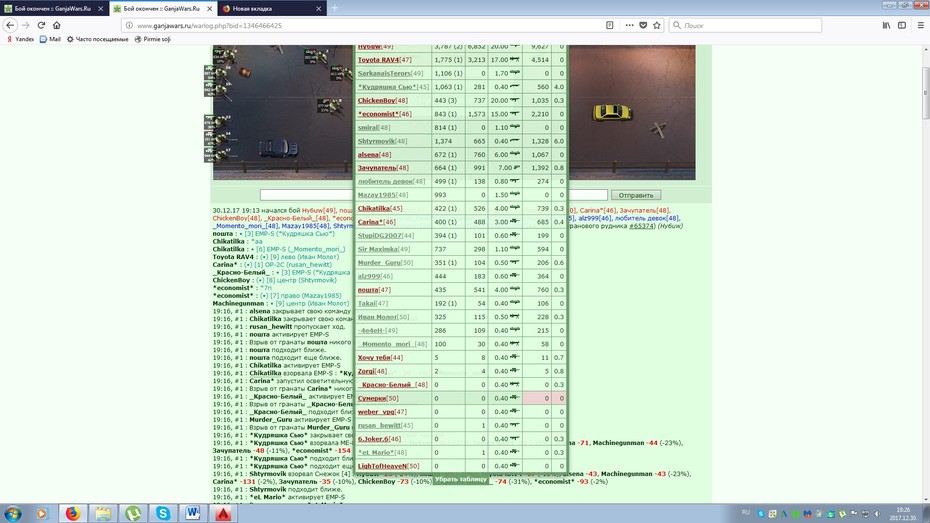The image size is (930, 523).
Task: Open the page actions three-dots menu
Action: (x=629, y=25)
